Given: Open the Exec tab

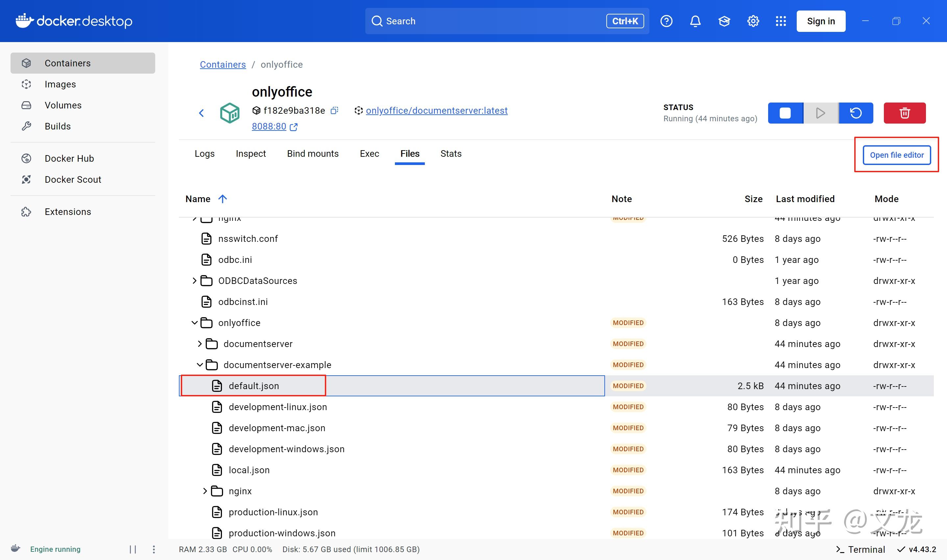Looking at the screenshot, I should tap(369, 153).
